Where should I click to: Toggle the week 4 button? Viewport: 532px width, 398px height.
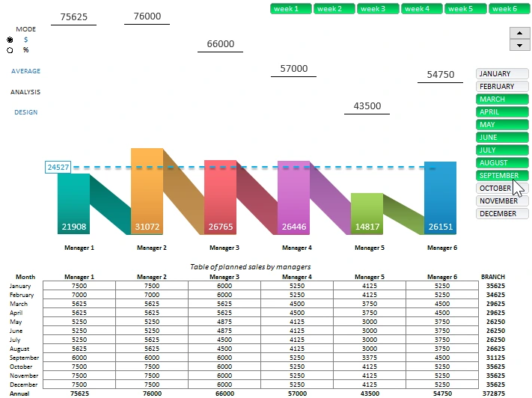422,9
